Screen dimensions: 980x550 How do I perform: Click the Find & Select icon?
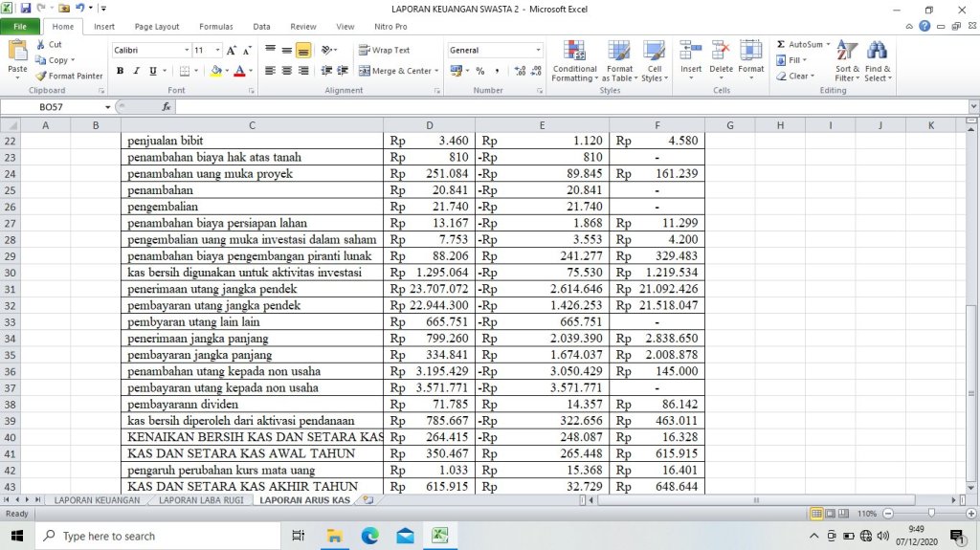coord(877,60)
